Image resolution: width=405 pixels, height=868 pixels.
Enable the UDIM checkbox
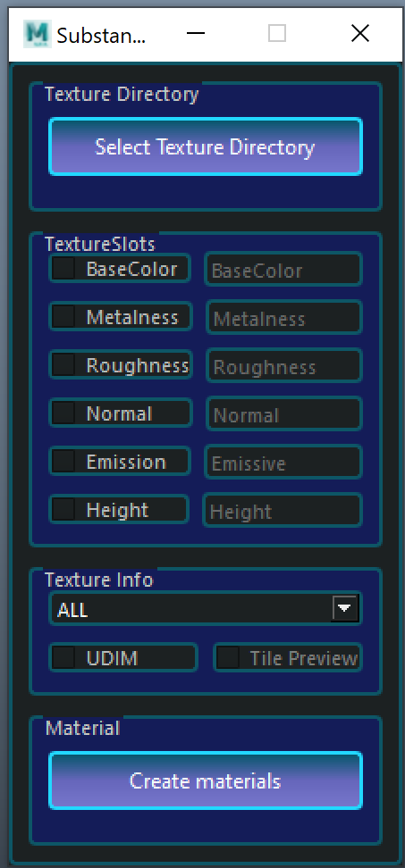63,657
